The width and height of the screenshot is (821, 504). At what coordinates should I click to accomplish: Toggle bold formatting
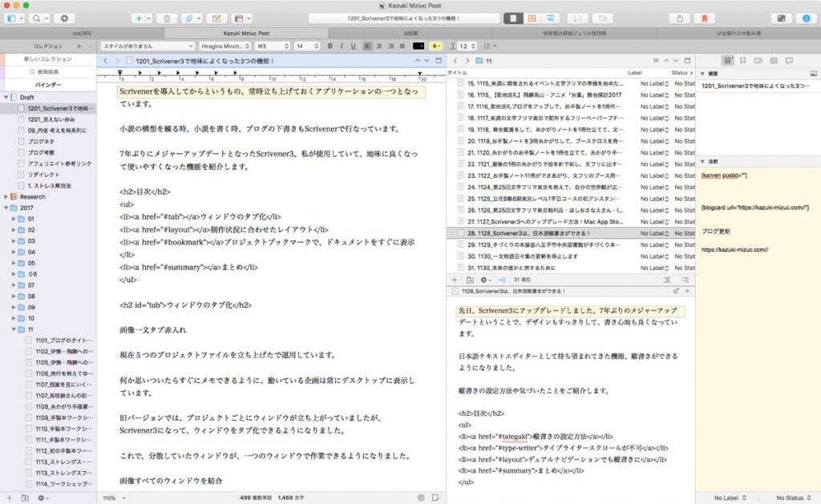330,46
